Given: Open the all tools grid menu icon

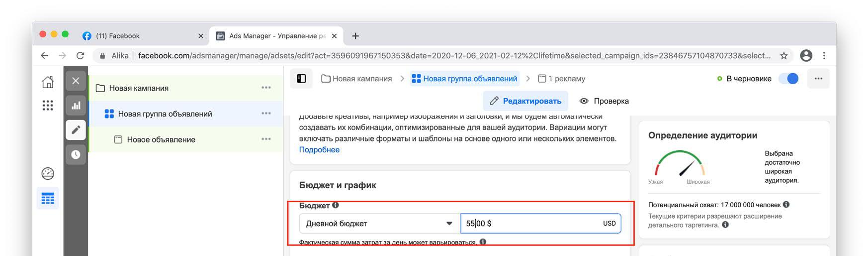Looking at the screenshot, I should click(x=48, y=105).
